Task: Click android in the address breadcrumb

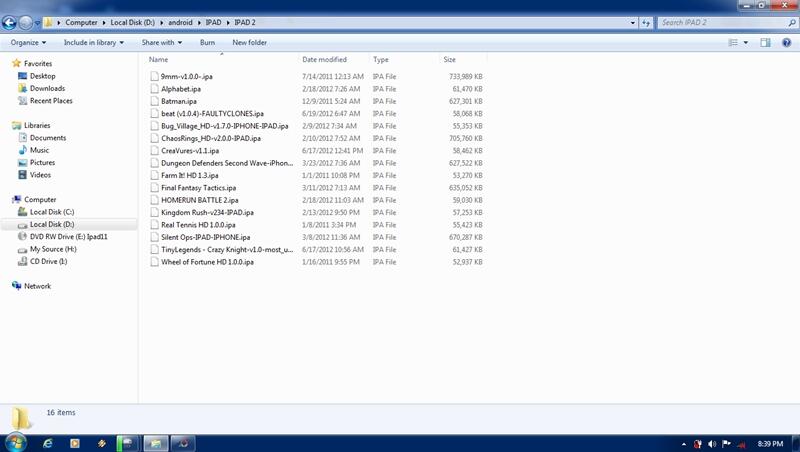Action: [180, 22]
